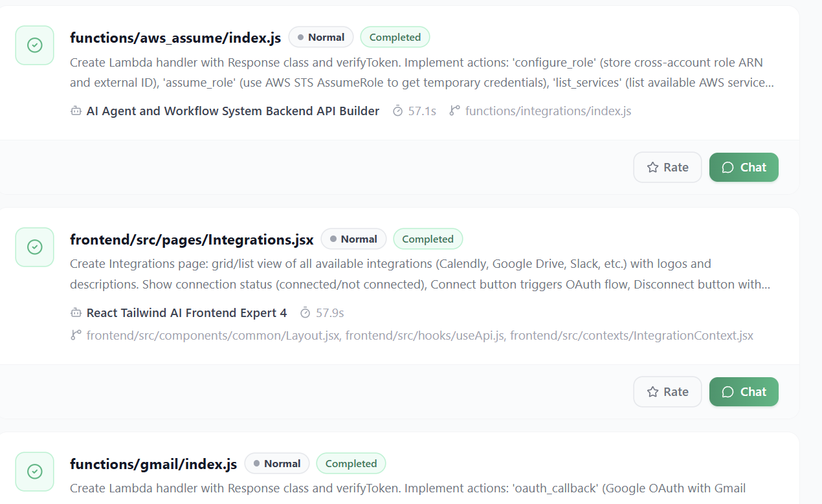The width and height of the screenshot is (822, 504).
Task: Open the functions/aws_assume/index.js title
Action: (175, 38)
